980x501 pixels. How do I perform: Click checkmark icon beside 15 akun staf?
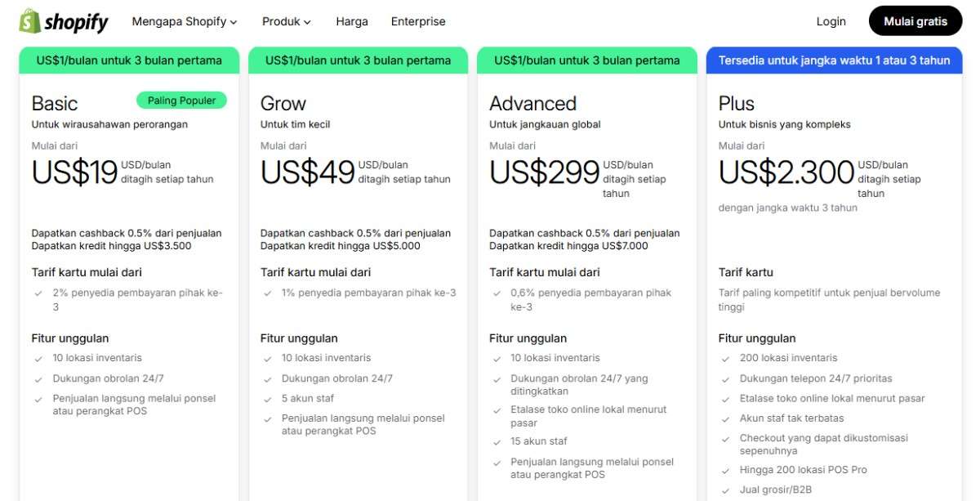[x=497, y=442]
